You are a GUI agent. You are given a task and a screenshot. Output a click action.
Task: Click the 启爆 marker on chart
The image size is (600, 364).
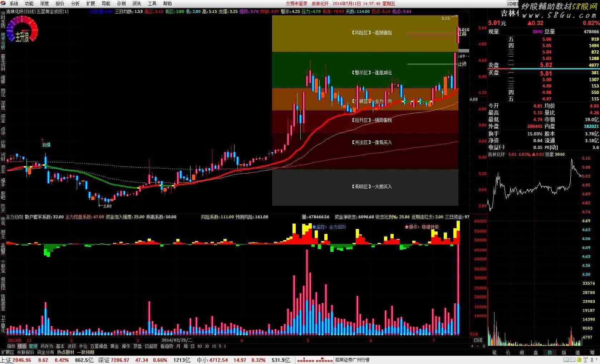click(46, 145)
